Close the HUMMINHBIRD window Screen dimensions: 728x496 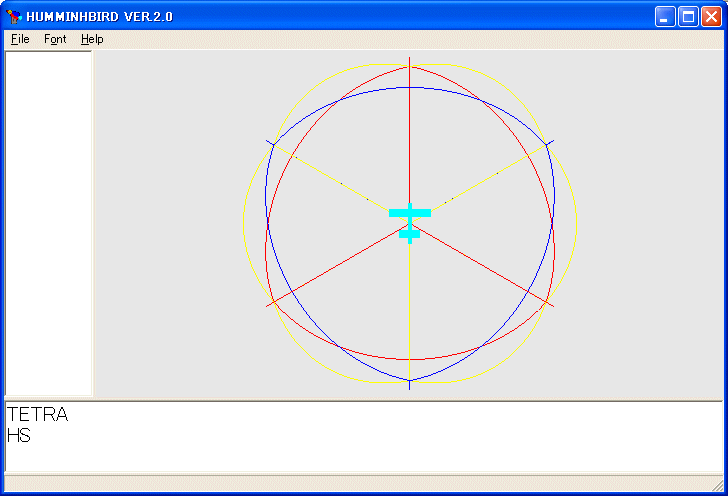point(711,17)
